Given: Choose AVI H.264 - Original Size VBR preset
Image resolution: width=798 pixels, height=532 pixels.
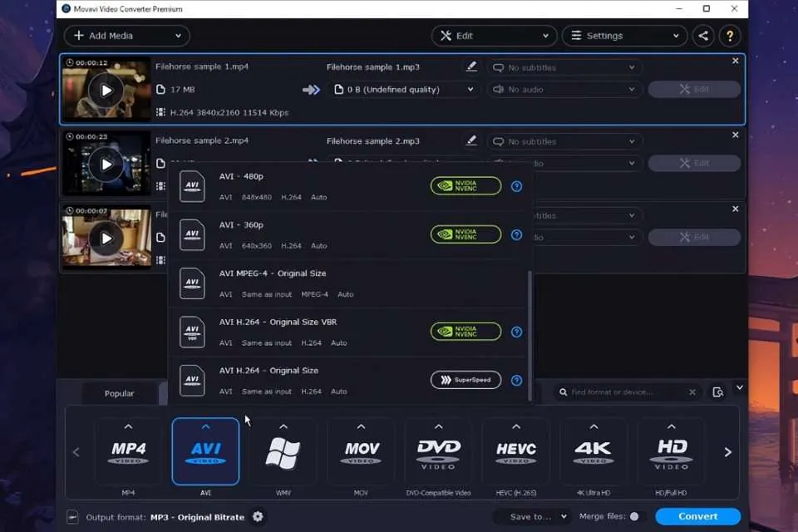Looking at the screenshot, I should click(x=347, y=332).
